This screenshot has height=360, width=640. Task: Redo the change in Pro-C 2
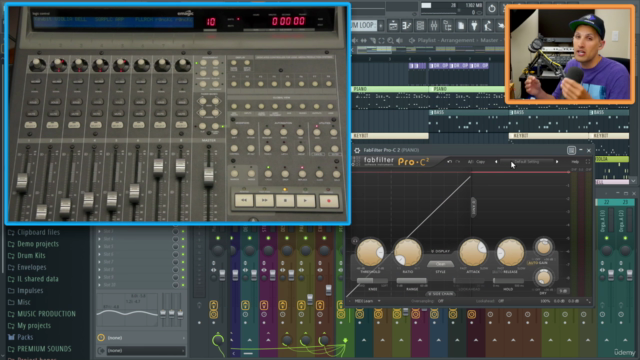pos(458,162)
